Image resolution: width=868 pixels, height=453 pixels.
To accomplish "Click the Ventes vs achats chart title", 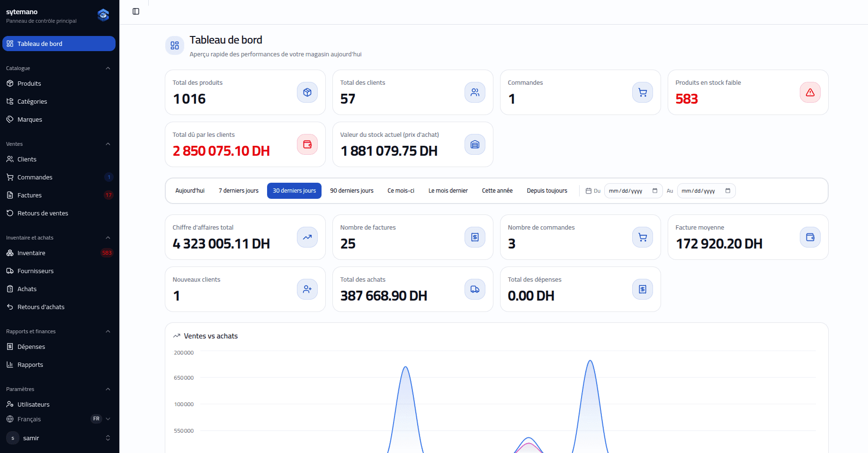I will (211, 336).
